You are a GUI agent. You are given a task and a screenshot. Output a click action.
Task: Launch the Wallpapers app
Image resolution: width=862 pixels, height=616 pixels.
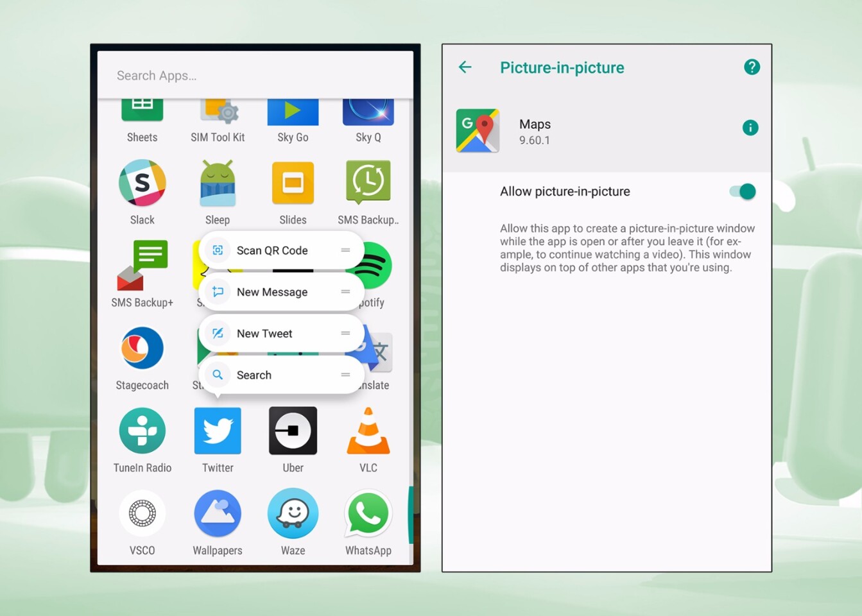[x=218, y=513]
